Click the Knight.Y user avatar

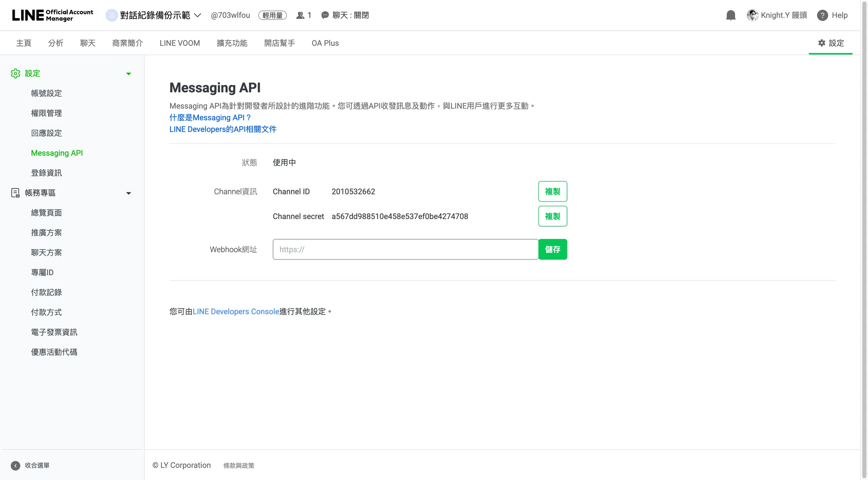pos(752,15)
